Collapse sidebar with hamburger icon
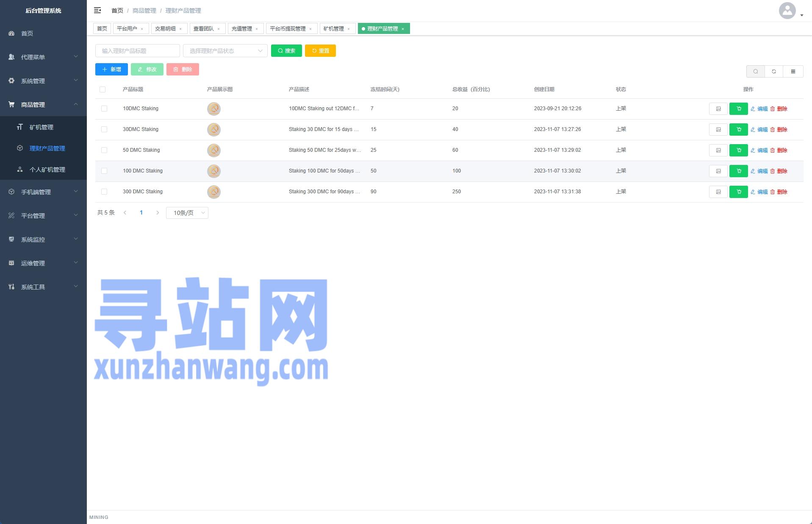This screenshot has height=524, width=812. [x=97, y=10]
